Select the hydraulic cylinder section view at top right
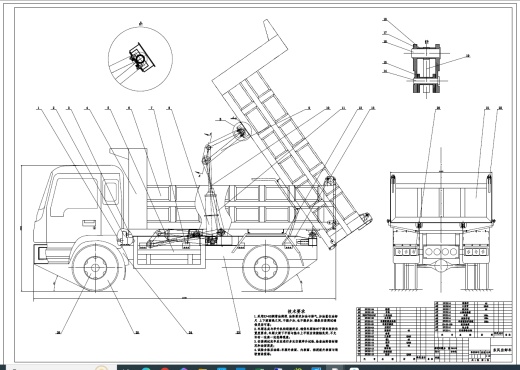 pyautogui.click(x=427, y=69)
